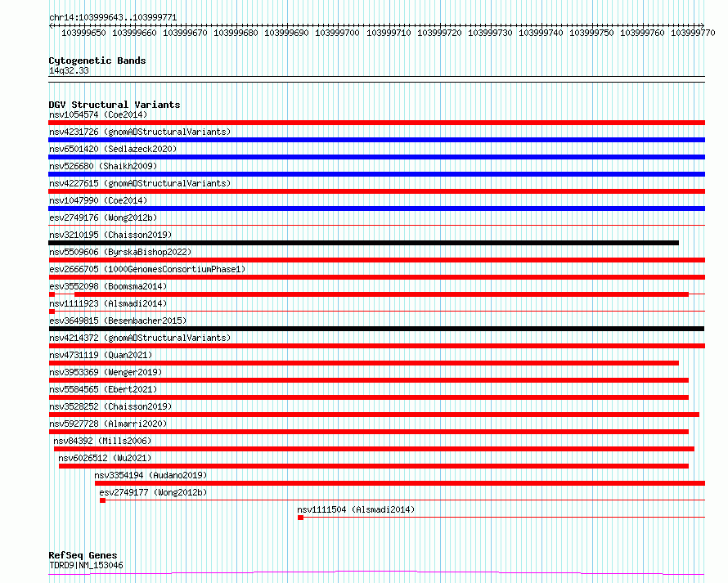The height and width of the screenshot is (583, 728).
Task: Click the black bar under esv3649815
Action: pos(376,329)
